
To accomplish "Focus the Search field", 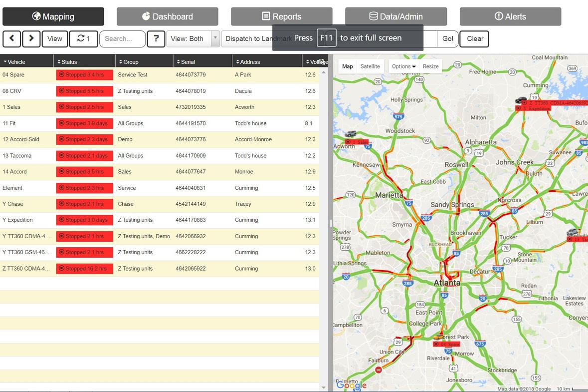I will tap(122, 38).
